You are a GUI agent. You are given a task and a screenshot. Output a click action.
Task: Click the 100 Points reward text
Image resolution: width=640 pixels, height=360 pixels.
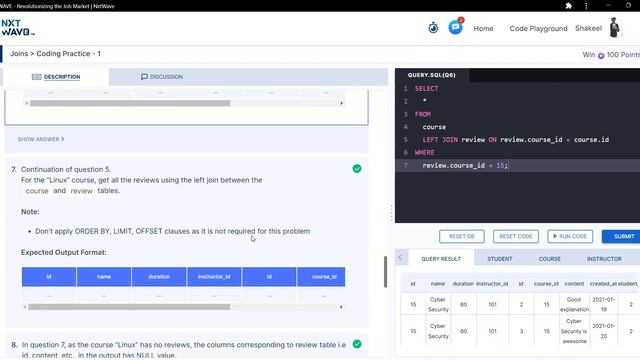pyautogui.click(x=623, y=55)
